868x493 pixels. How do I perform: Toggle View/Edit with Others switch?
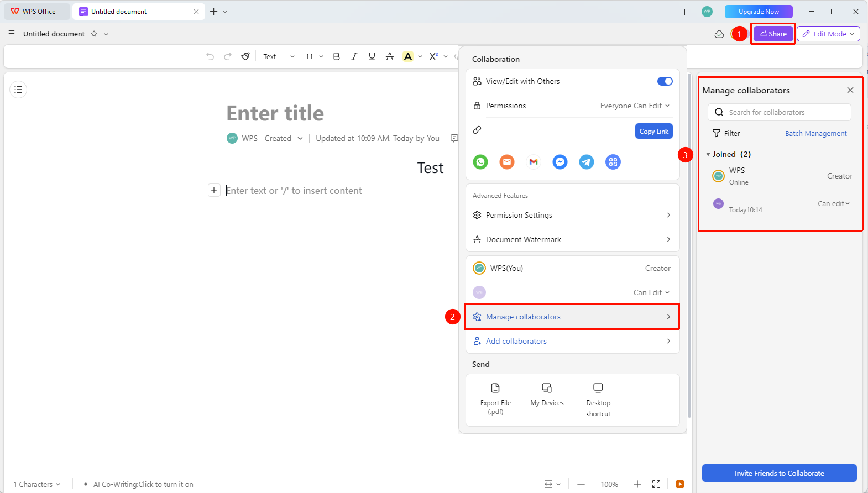click(665, 81)
